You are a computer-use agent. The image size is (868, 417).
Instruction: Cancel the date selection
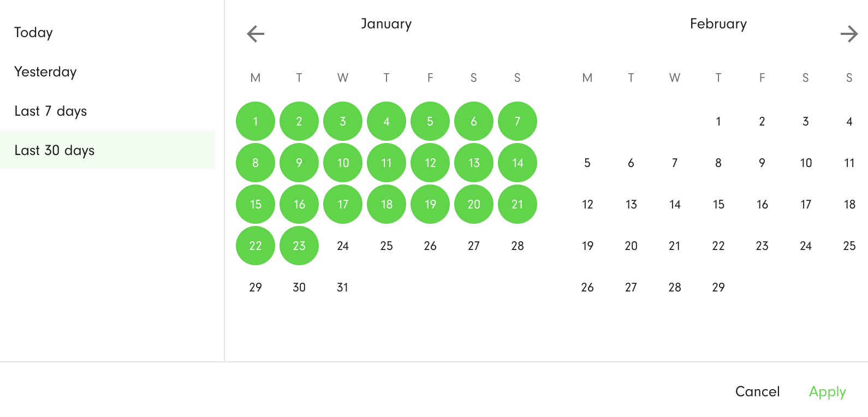pyautogui.click(x=757, y=391)
